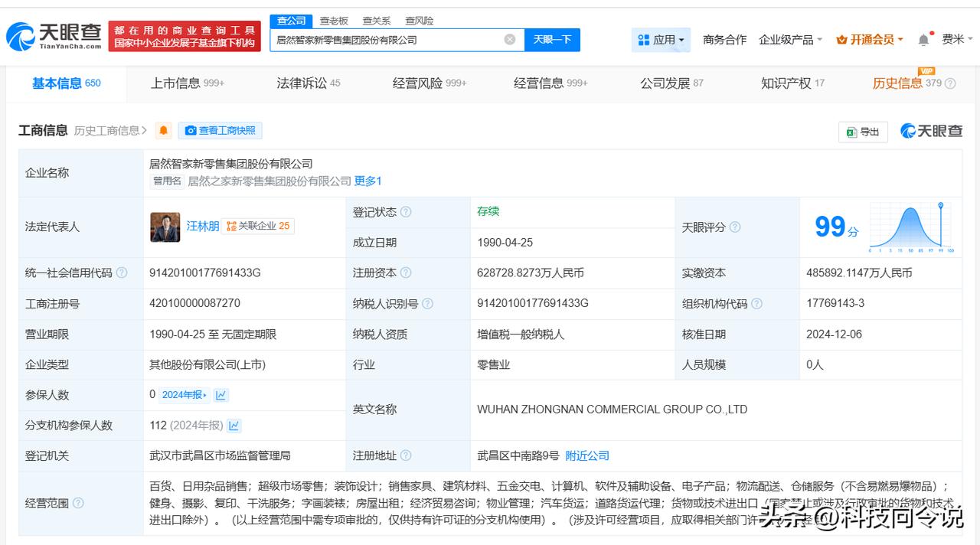The height and width of the screenshot is (545, 980).
Task: Click registration number 420100000087270
Action: 194,304
